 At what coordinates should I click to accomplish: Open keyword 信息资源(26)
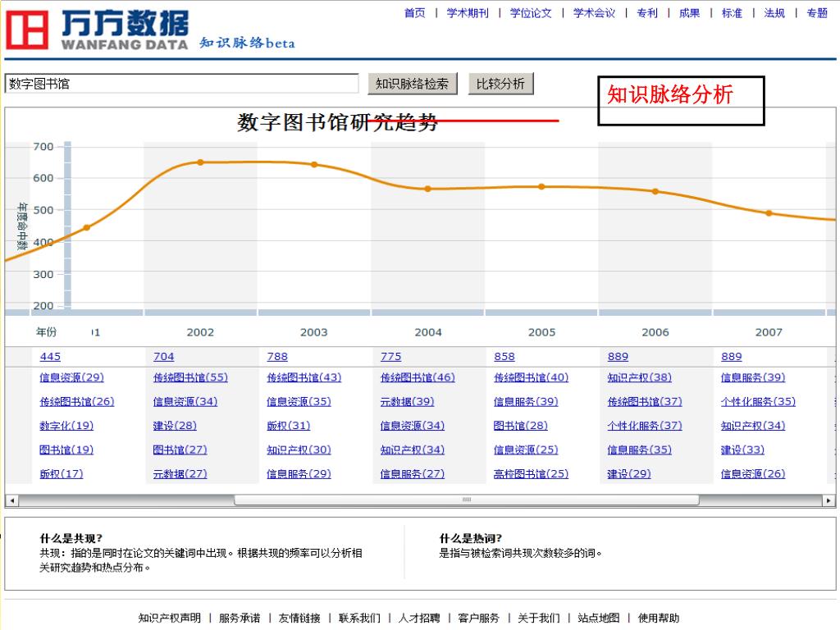click(x=753, y=473)
